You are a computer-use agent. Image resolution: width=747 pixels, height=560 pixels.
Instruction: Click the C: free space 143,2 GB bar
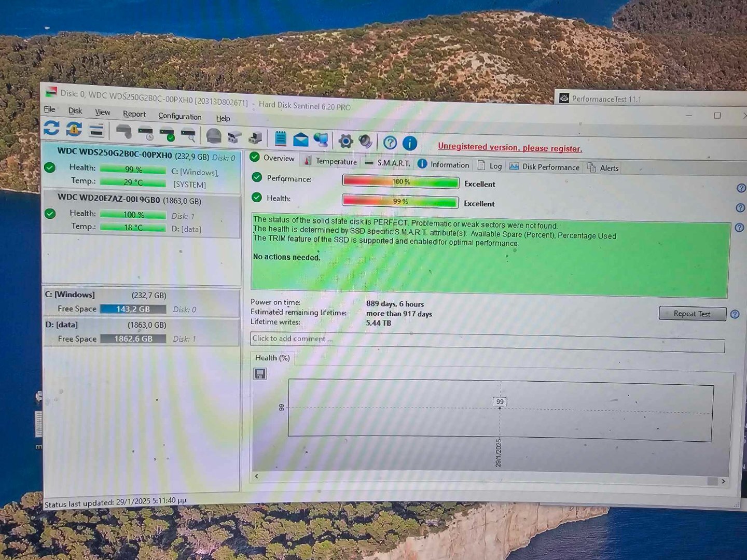(133, 309)
